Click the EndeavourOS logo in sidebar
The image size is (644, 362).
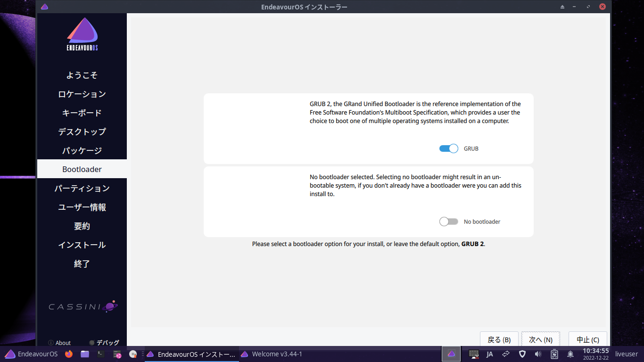(x=82, y=34)
